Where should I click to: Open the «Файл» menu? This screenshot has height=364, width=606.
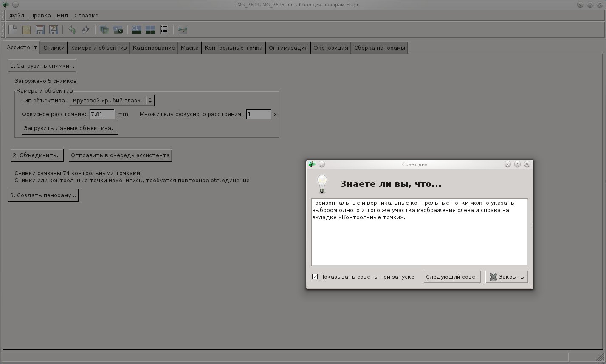[17, 16]
